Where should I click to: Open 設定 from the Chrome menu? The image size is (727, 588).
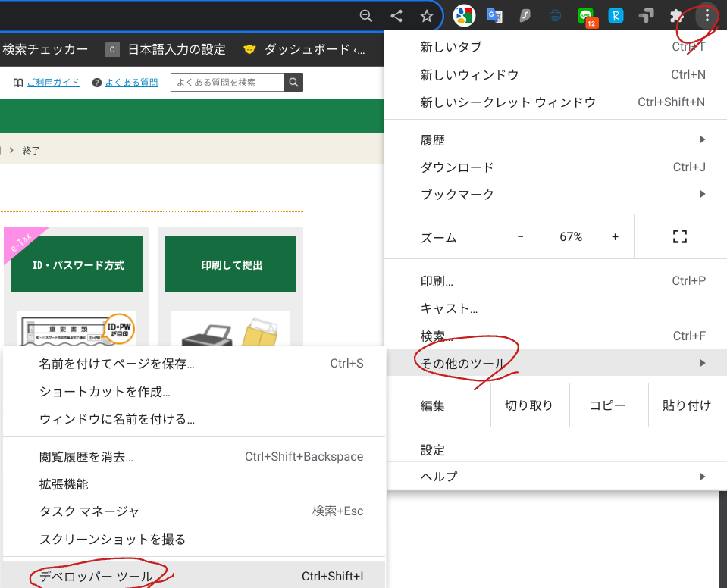pyautogui.click(x=556, y=449)
